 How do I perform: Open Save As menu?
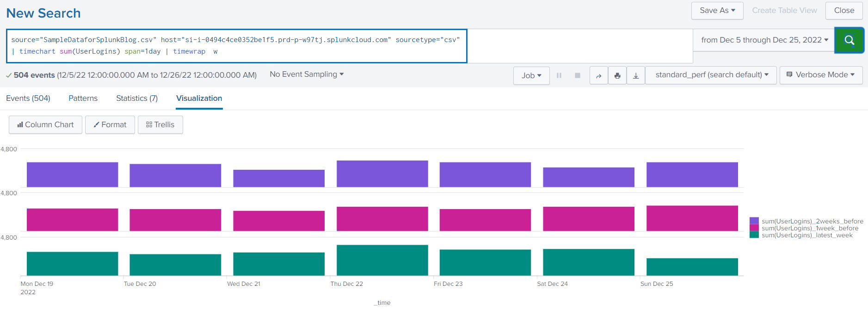tap(717, 11)
